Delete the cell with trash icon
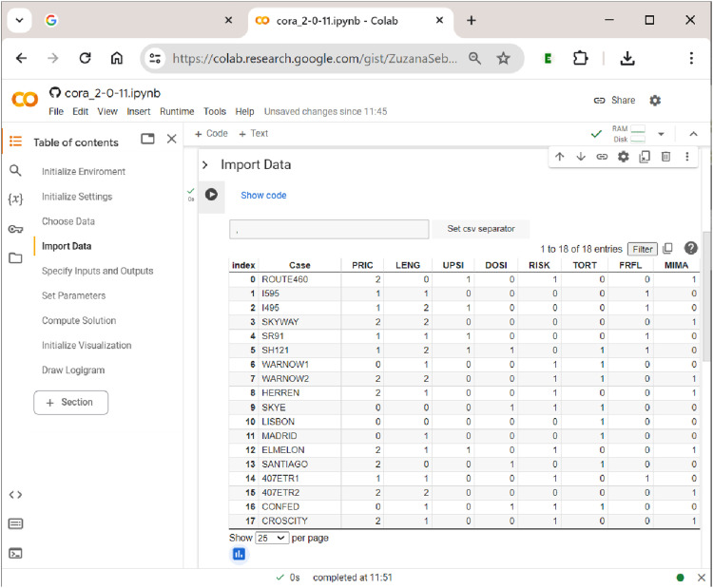Viewport: 713px width, 588px height. (665, 157)
